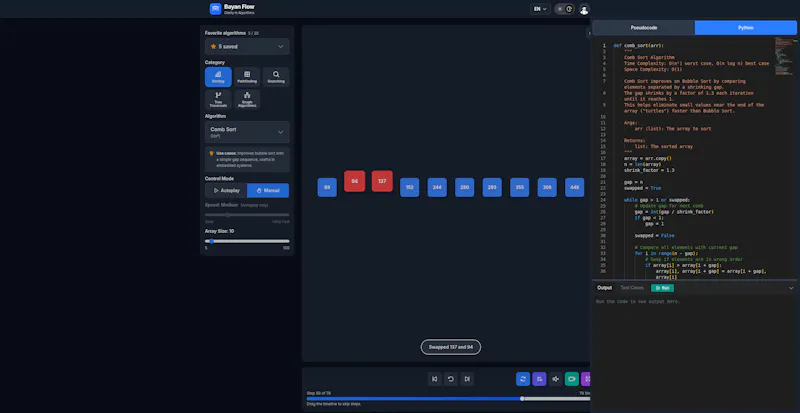The image size is (800, 413).
Task: Select the Pathfinding category
Action: click(x=247, y=77)
